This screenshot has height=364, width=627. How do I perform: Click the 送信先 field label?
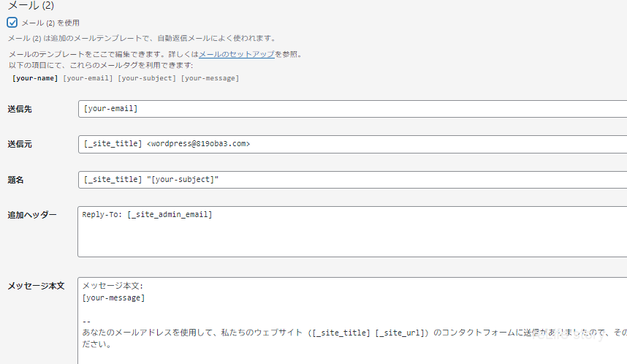pos(20,109)
